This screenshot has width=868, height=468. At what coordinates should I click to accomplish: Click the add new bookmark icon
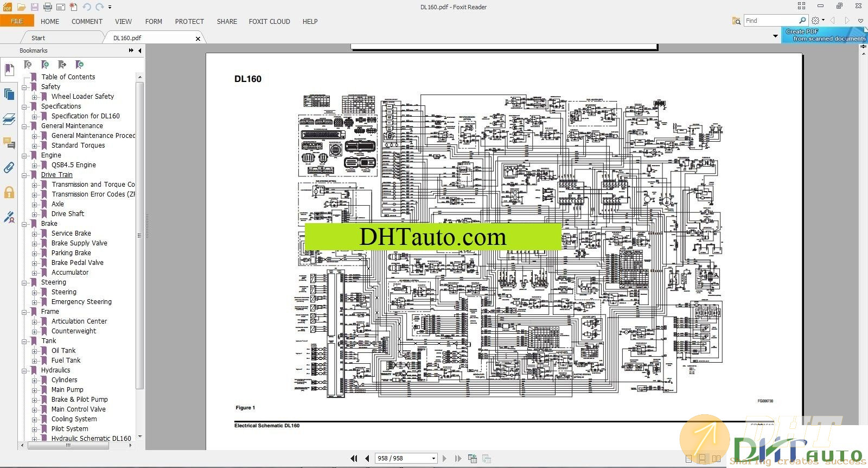coord(45,65)
